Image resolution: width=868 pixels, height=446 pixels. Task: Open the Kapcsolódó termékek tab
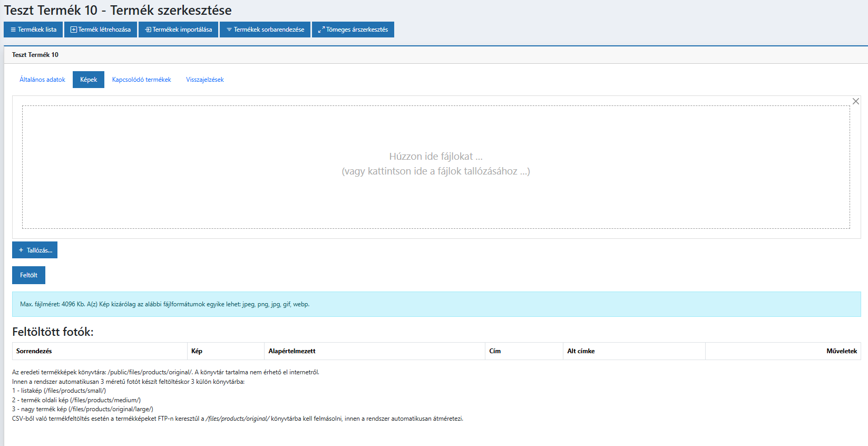pyautogui.click(x=141, y=80)
